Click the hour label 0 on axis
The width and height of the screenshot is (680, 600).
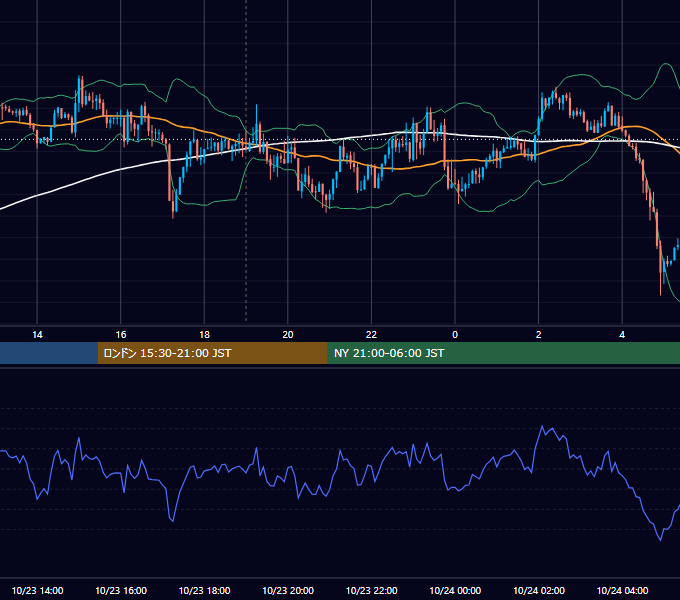[455, 335]
